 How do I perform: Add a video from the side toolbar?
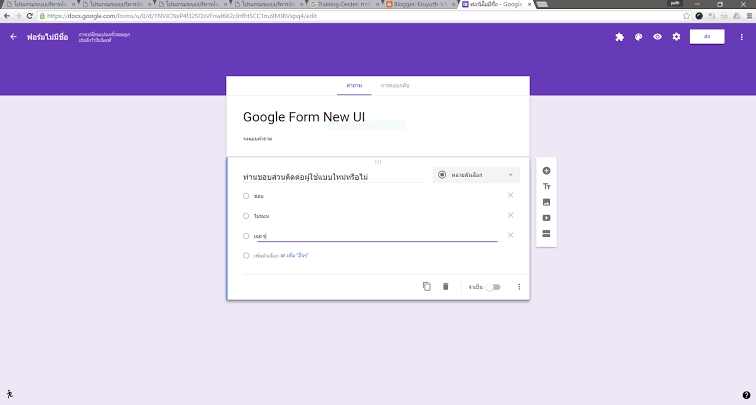546,218
